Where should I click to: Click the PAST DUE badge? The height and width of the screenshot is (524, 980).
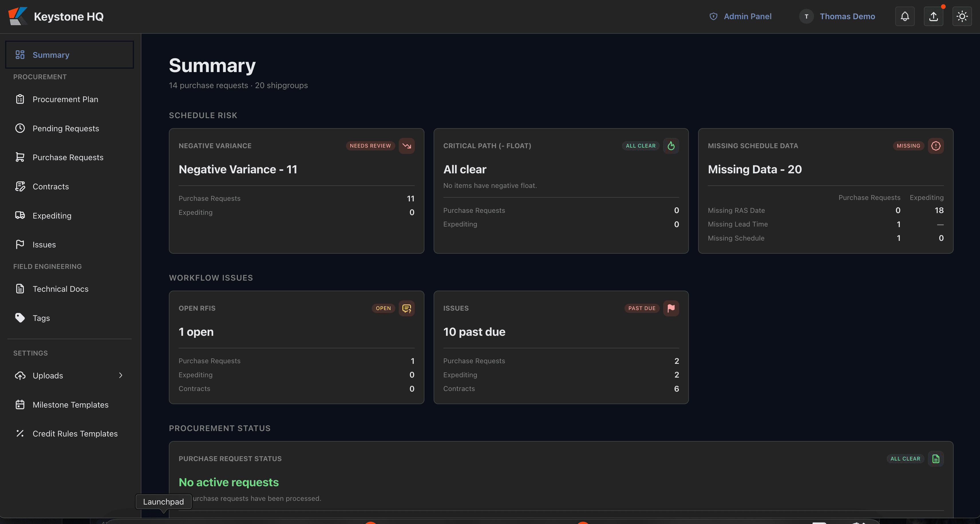pyautogui.click(x=642, y=308)
